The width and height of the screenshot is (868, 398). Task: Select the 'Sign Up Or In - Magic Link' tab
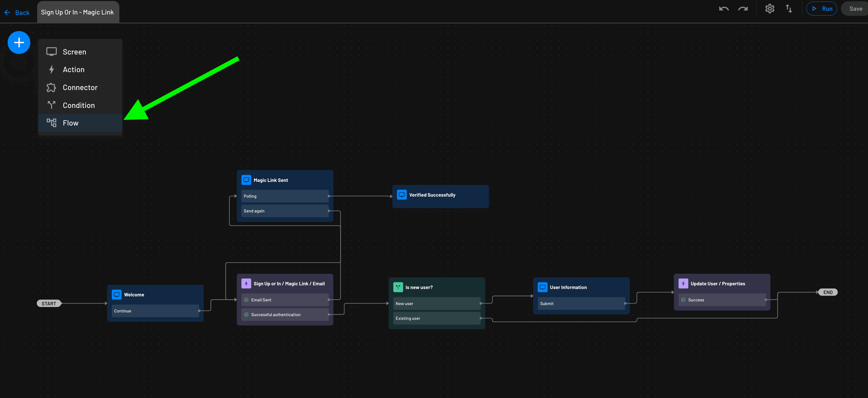point(77,12)
